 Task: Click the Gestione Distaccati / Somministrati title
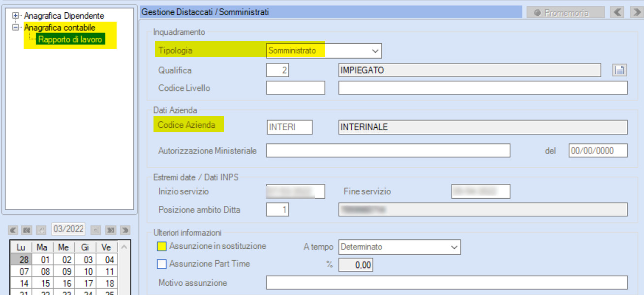(205, 12)
